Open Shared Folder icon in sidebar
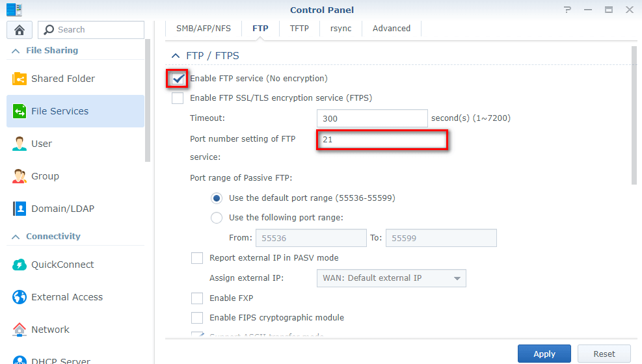Viewport: 642px width, 364px height. pyautogui.click(x=20, y=79)
